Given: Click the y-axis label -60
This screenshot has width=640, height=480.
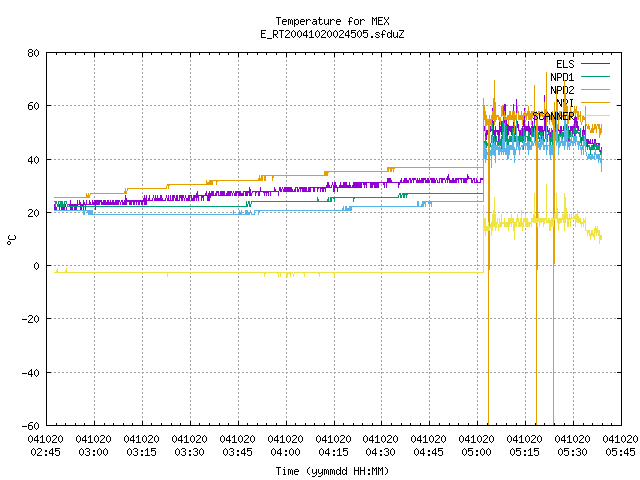Looking at the screenshot, I should click(31, 426).
